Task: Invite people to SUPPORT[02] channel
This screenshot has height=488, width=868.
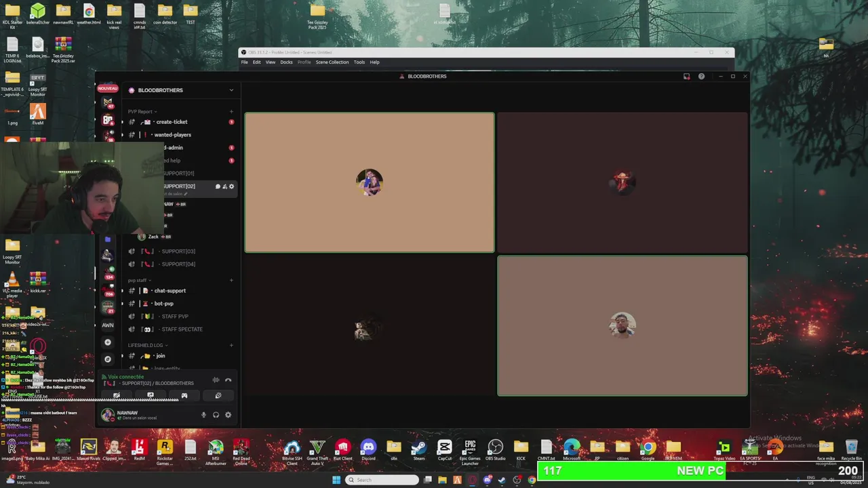Action: (224, 186)
